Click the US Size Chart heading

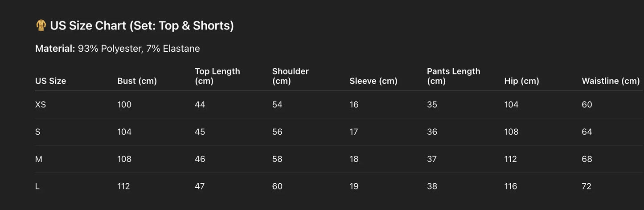tap(142, 26)
